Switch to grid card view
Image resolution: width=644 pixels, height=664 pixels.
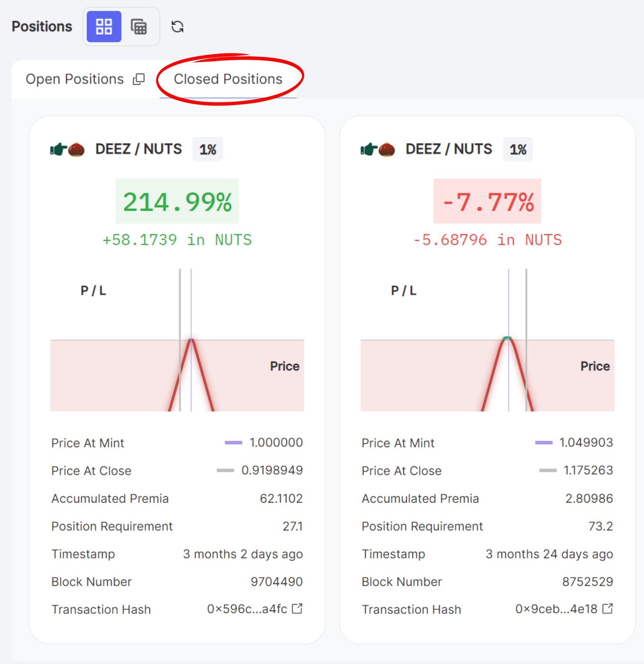tap(104, 27)
